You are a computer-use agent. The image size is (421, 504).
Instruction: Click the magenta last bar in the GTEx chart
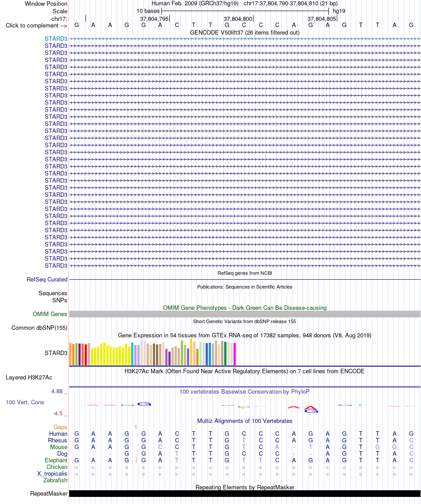click(x=234, y=354)
